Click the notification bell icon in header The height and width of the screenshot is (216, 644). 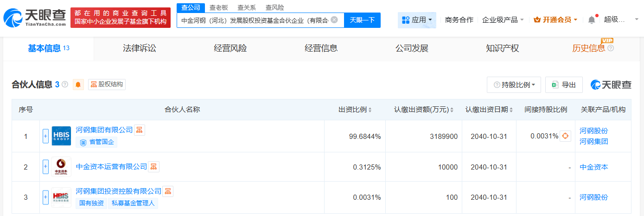[591, 20]
